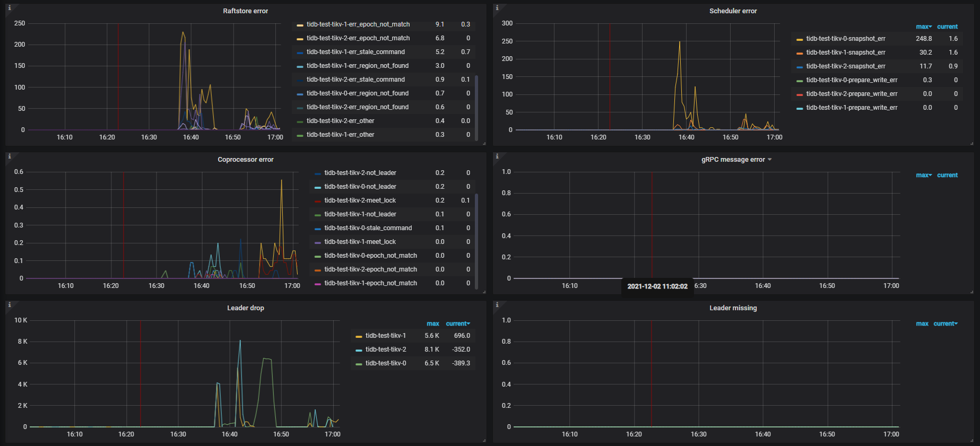Toggle the tidb-test-tikv-0-snapshot_err series
Screen dimensions: 980x446
845,39
